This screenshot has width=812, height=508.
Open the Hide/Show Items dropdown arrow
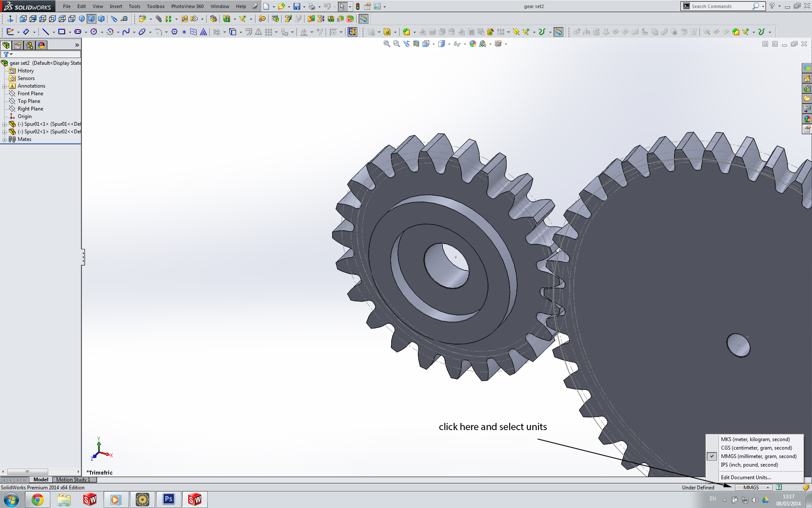point(464,44)
